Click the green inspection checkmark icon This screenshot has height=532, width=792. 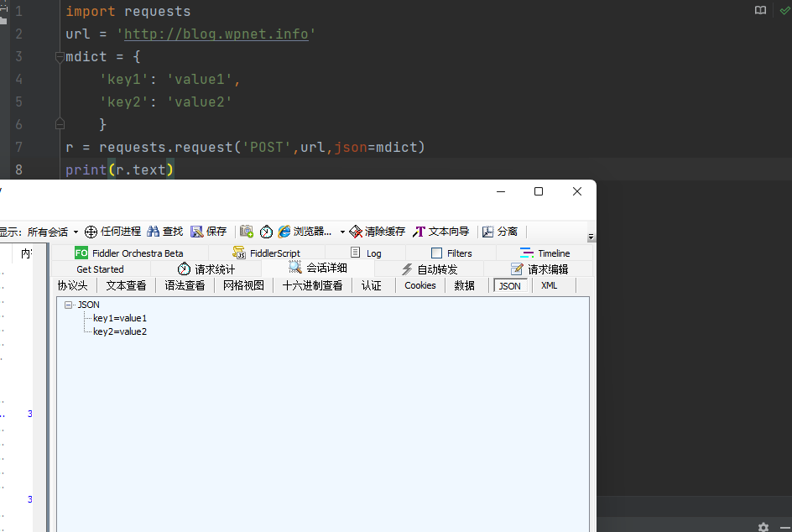[x=785, y=11]
